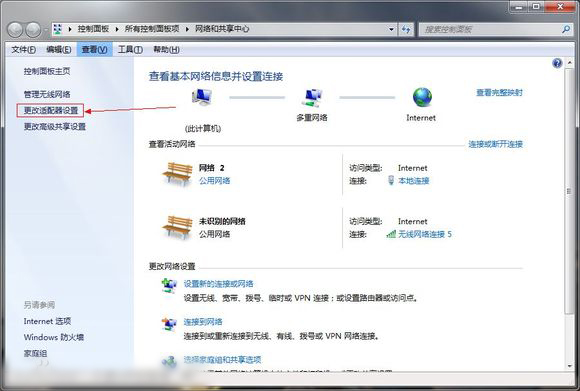Click the back navigation arrow button

click(15, 30)
